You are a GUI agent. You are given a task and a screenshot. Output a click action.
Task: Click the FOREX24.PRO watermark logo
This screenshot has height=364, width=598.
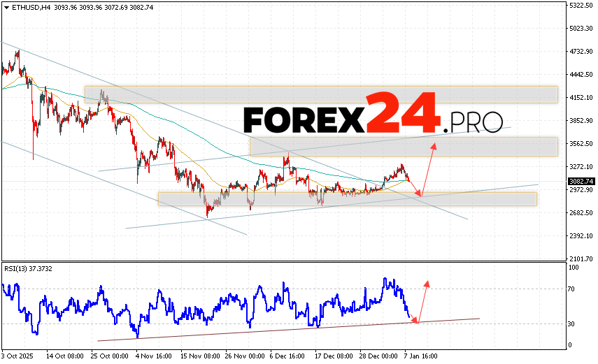373,114
